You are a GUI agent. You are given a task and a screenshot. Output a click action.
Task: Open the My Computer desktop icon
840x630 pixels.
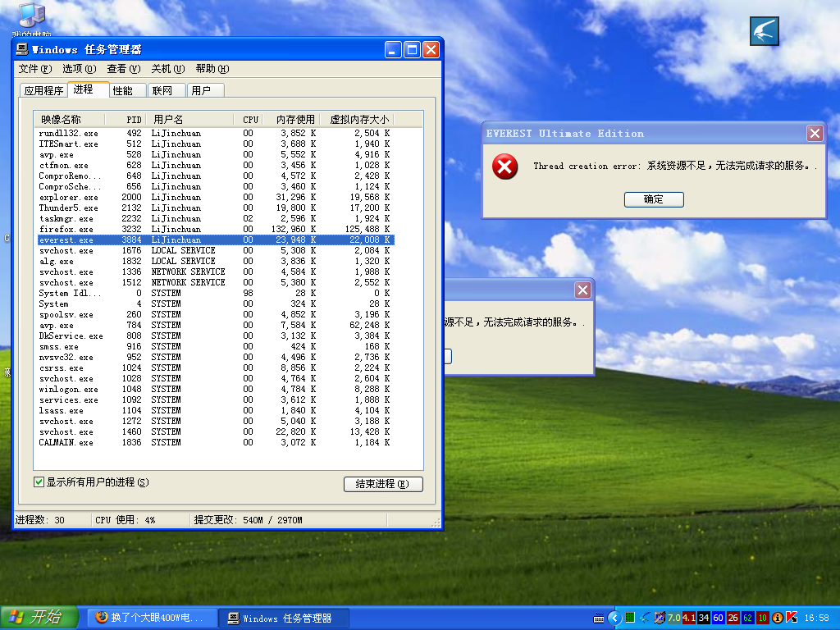click(x=30, y=16)
